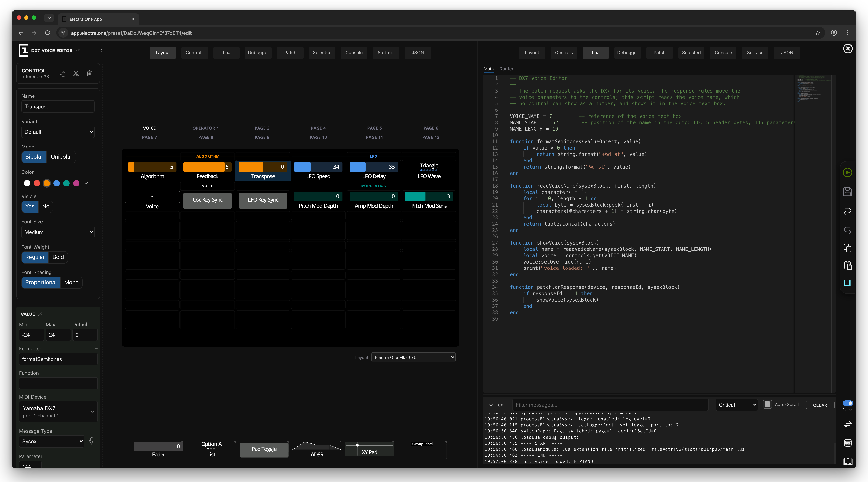Edit VALUE section via pencil icon
The width and height of the screenshot is (868, 482).
point(40,314)
